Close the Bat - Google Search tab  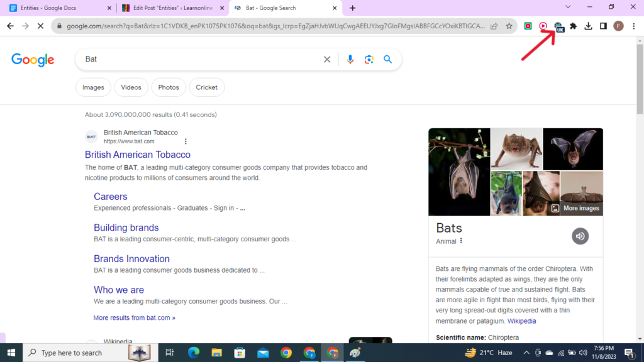tap(335, 8)
